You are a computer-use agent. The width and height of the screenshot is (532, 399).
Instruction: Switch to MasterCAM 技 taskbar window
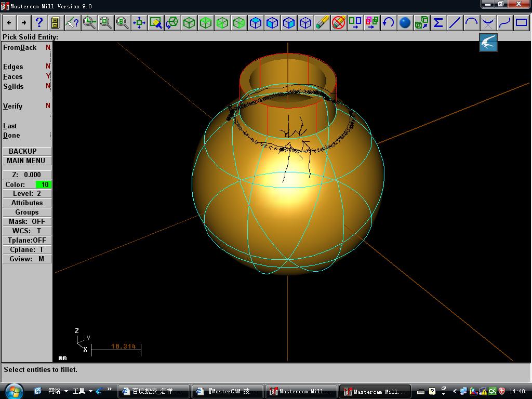pos(228,391)
